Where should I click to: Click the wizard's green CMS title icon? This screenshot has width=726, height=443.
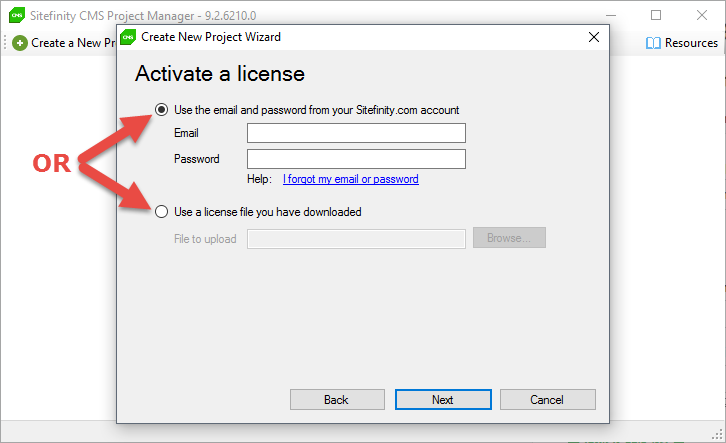click(128, 37)
